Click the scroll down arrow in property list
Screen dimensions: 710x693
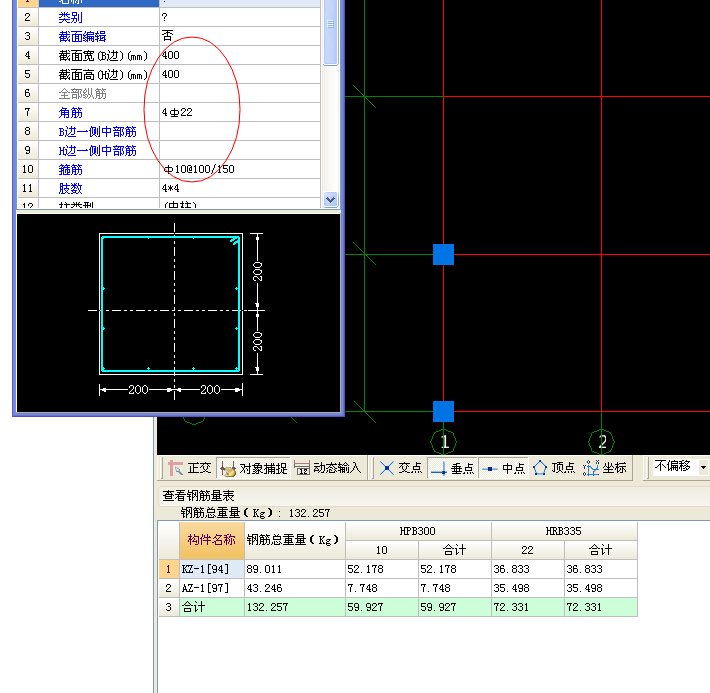[331, 199]
